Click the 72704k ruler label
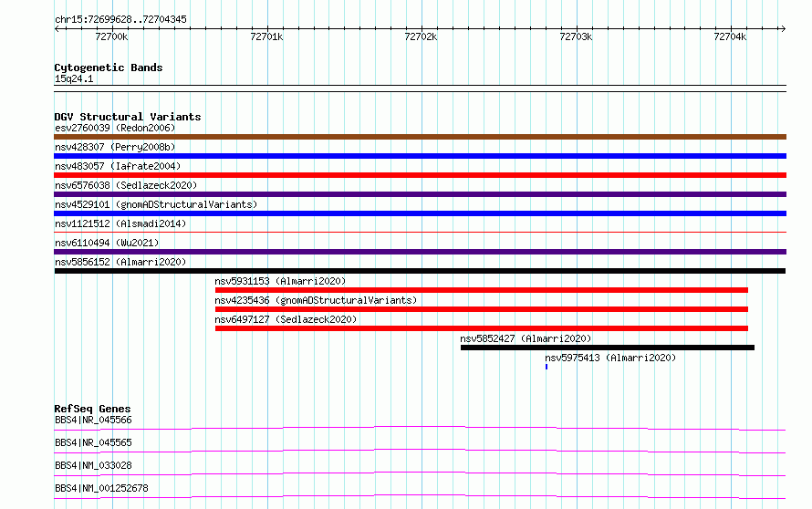The height and width of the screenshot is (509, 812). [x=730, y=36]
